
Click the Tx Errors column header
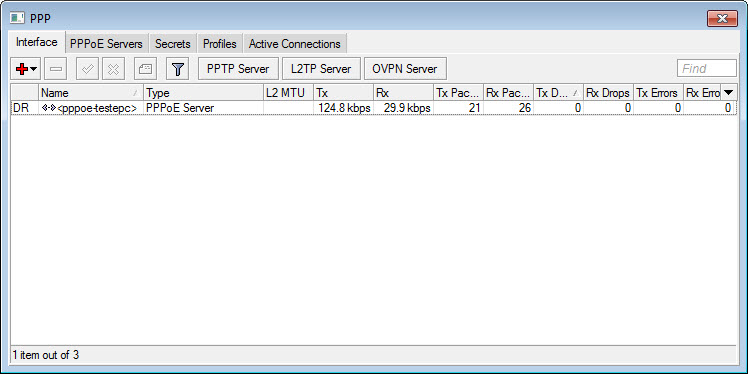pos(658,93)
